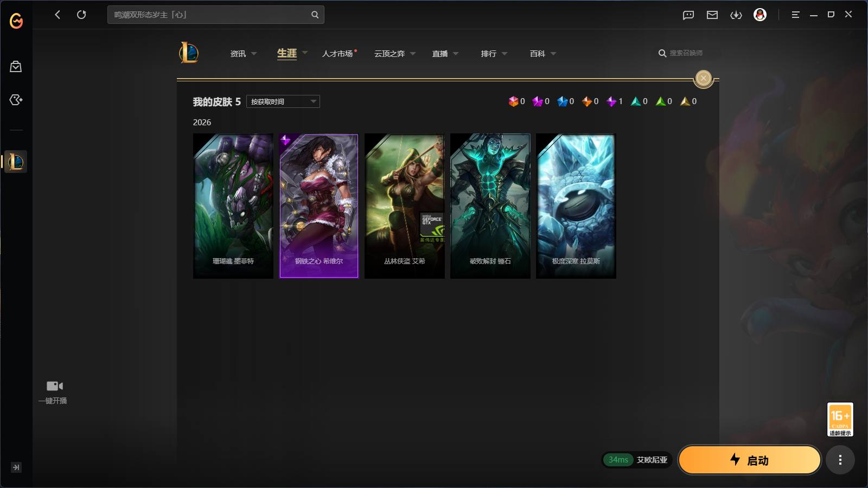Click the purple gem with count 1
This screenshot has width=868, height=488.
point(611,101)
